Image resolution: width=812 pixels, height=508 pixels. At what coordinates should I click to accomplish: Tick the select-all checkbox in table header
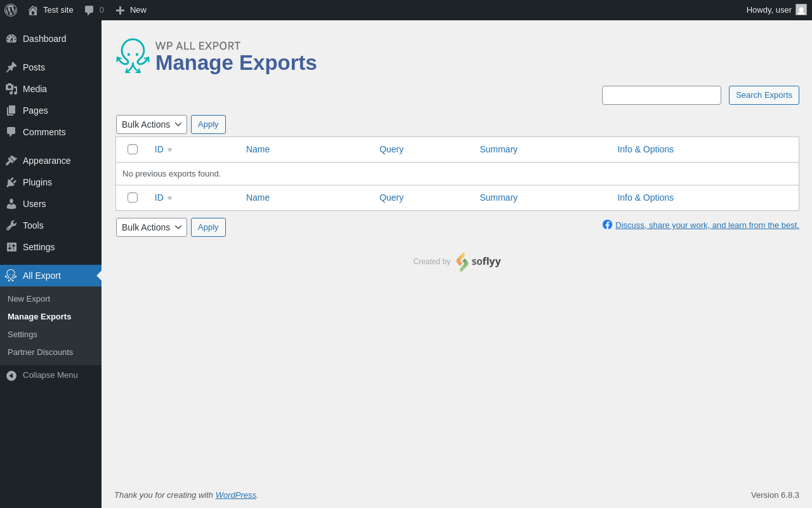click(133, 149)
